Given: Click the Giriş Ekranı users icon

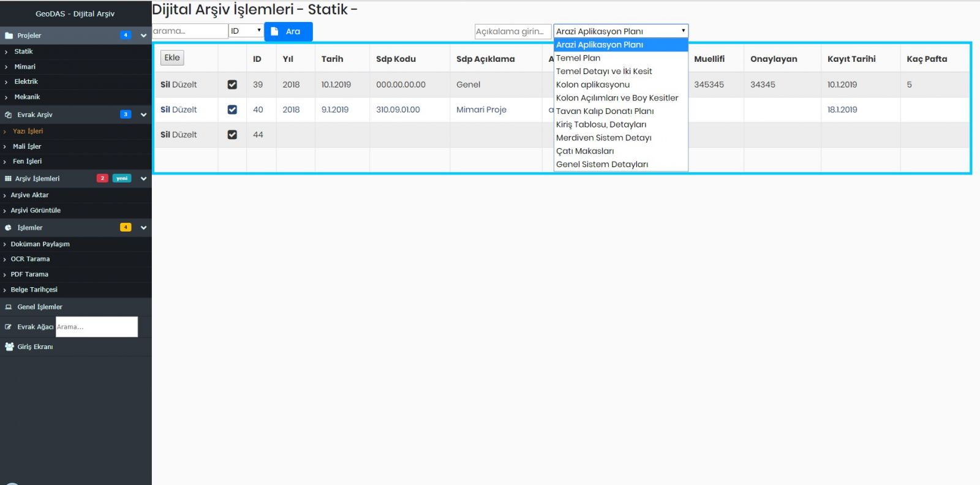Looking at the screenshot, I should coord(9,347).
